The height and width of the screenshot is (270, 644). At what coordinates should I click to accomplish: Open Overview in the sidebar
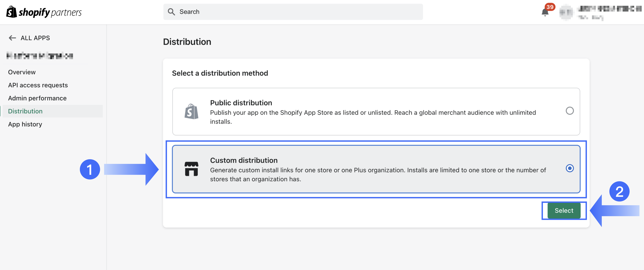[22, 72]
